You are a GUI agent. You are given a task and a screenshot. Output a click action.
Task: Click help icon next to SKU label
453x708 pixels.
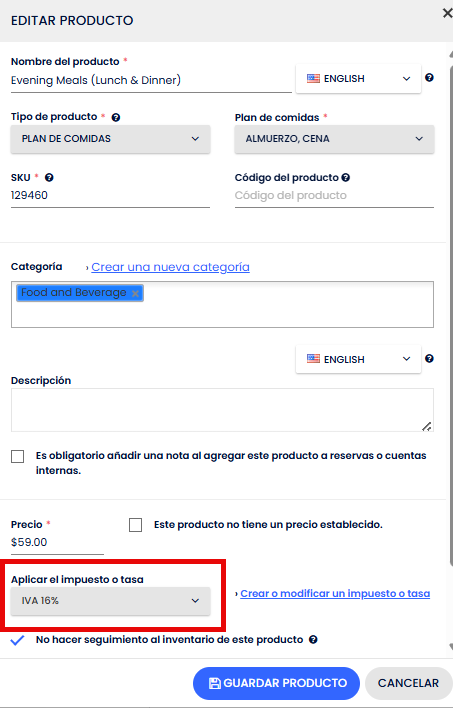click(49, 177)
